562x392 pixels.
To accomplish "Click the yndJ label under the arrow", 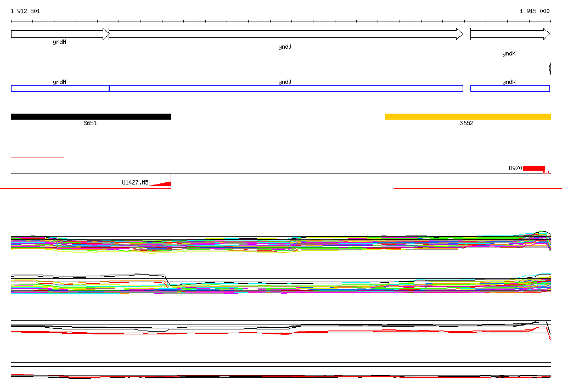I will (285, 47).
